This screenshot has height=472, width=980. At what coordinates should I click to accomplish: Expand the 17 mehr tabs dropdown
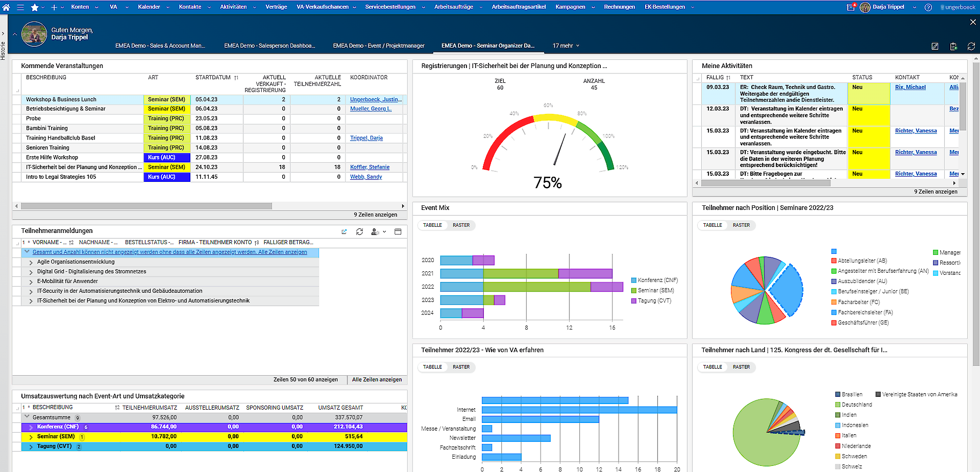pyautogui.click(x=566, y=46)
